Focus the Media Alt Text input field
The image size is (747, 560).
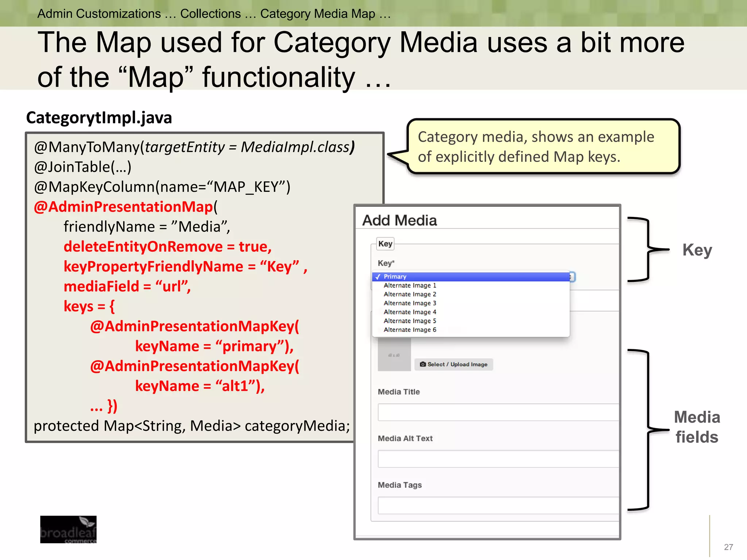(498, 459)
